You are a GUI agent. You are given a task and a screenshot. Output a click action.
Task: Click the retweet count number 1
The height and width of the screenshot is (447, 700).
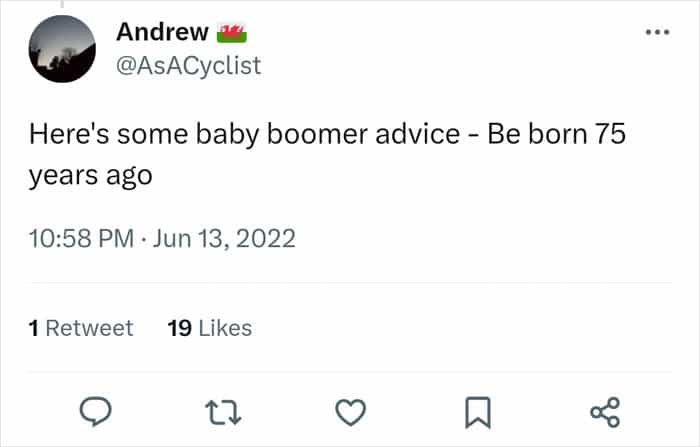[35, 328]
